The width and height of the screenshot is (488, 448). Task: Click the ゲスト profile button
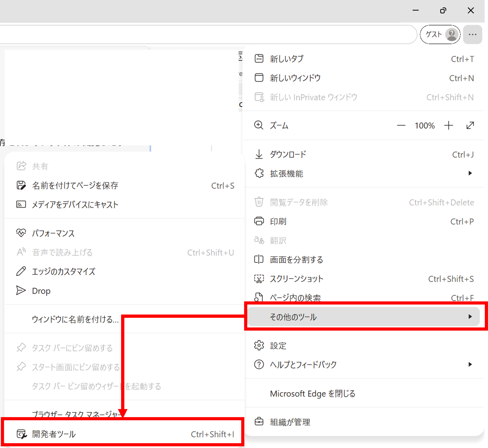440,34
